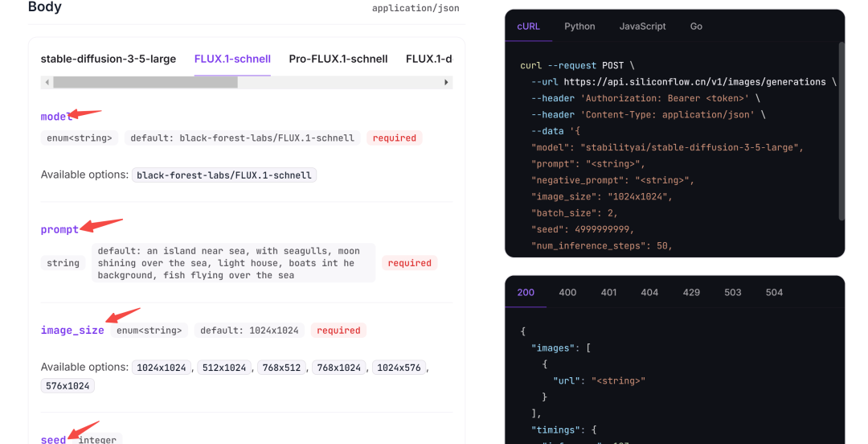
Task: Open the 429 response tab
Action: pos(691,293)
